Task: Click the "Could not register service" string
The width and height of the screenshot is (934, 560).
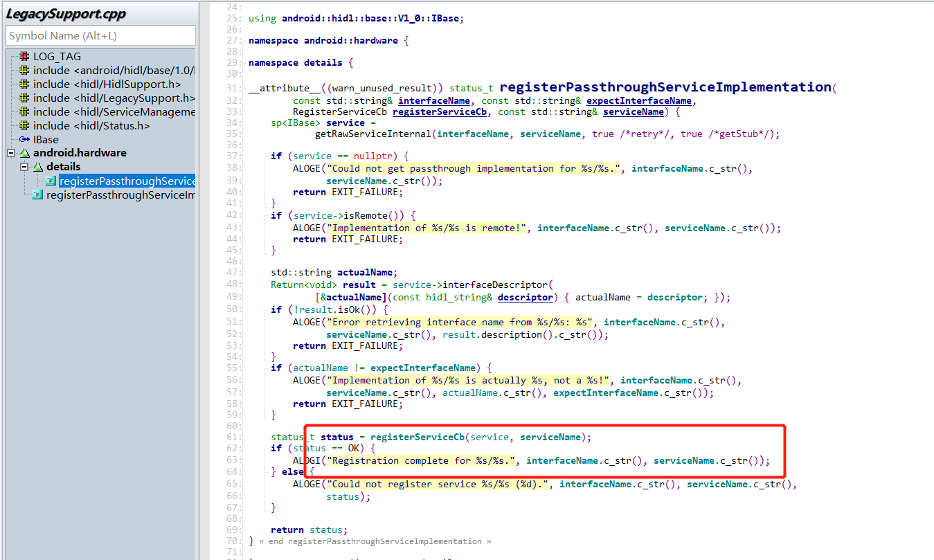Action: [437, 484]
